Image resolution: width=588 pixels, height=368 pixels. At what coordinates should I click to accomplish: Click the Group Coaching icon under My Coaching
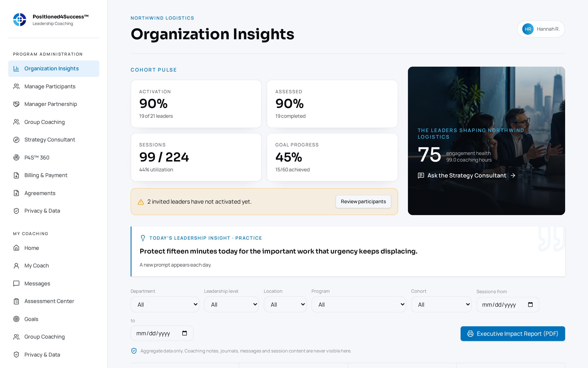click(16, 337)
